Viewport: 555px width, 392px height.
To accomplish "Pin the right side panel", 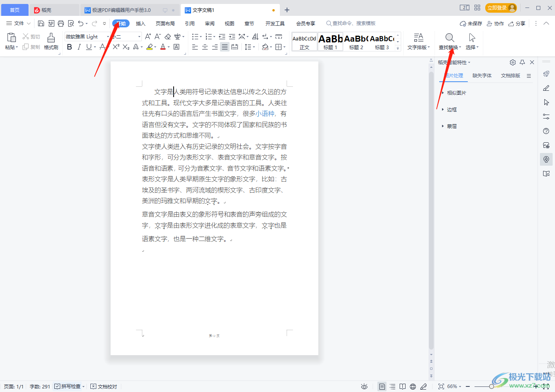I will (x=522, y=62).
